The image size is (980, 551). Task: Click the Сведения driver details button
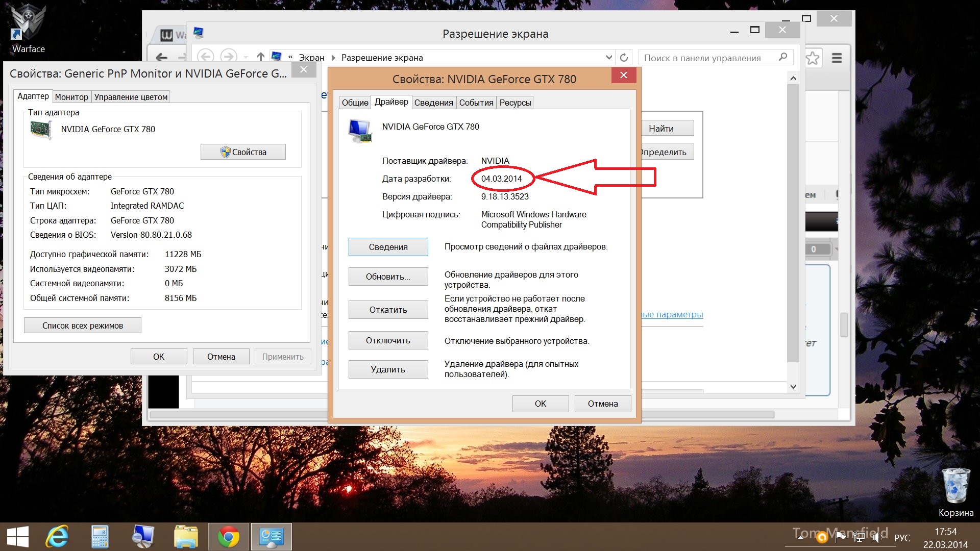click(388, 247)
